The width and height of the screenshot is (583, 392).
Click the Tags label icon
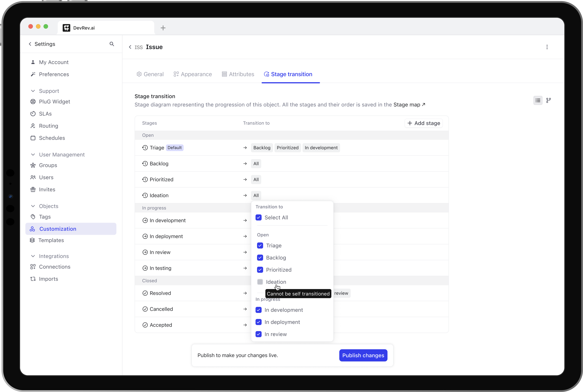33,217
